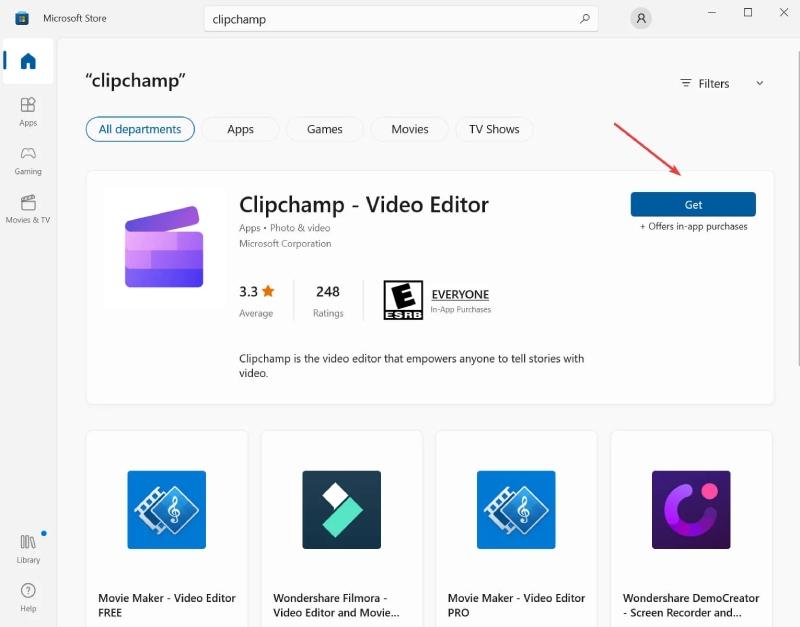800x627 pixels.
Task: Switch to the Games filter tab
Action: pos(324,129)
